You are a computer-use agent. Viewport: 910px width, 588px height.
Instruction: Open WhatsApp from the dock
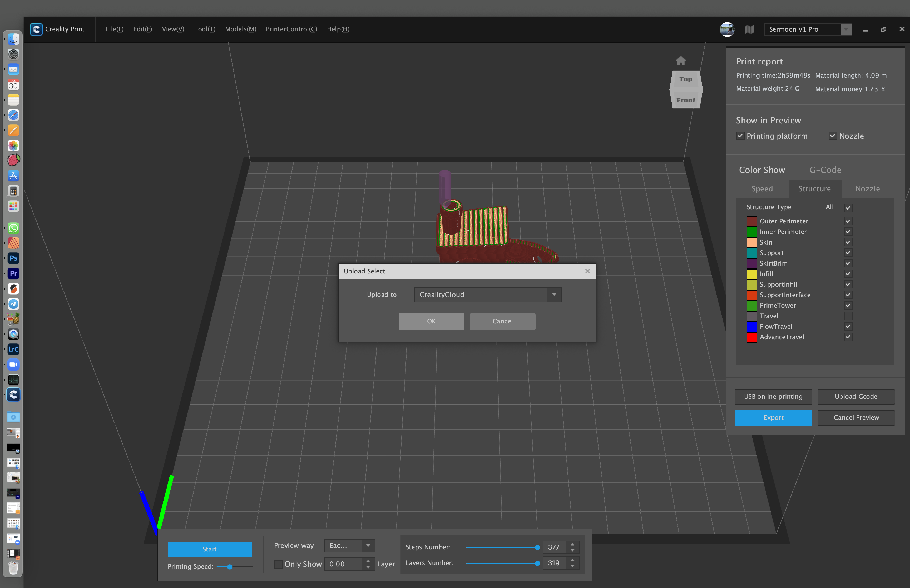click(13, 228)
